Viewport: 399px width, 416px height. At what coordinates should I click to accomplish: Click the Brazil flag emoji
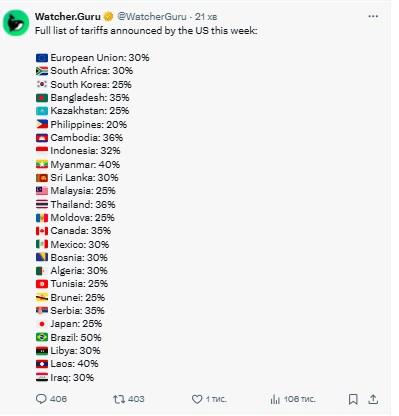(x=42, y=337)
